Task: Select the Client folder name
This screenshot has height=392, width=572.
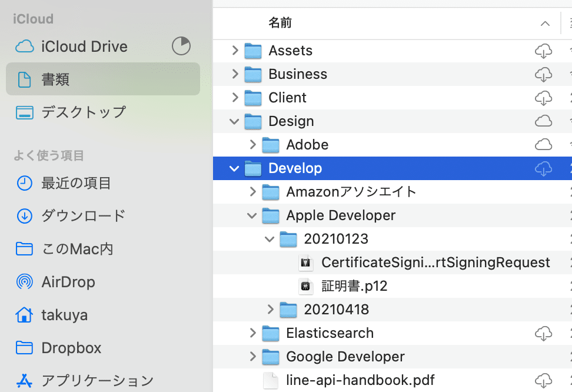Action: pyautogui.click(x=287, y=98)
